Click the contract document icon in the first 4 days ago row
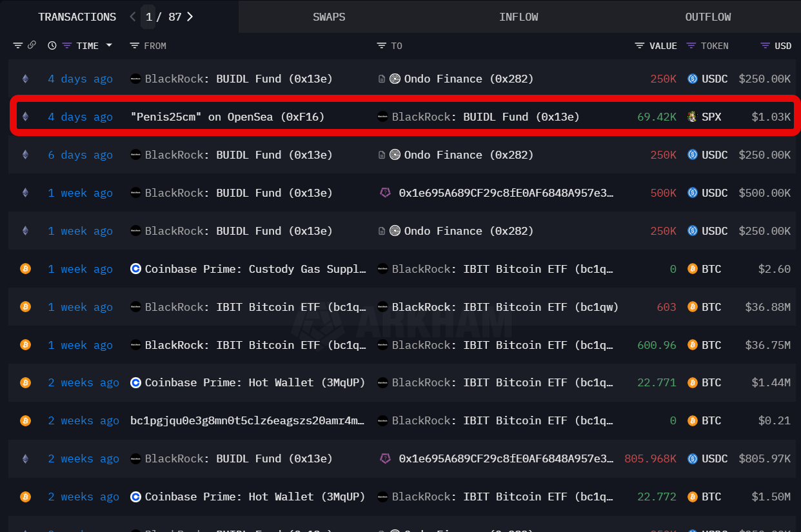The image size is (801, 532). [382, 79]
